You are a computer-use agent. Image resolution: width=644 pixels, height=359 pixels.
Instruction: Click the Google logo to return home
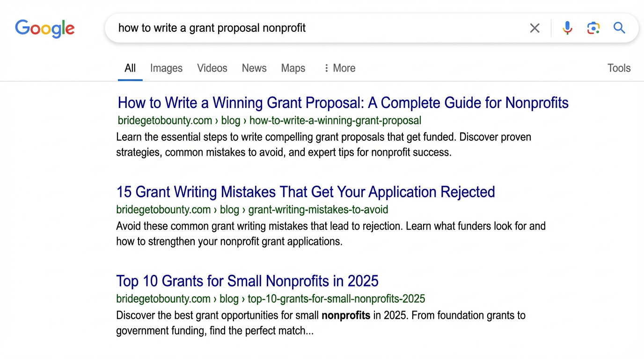pos(44,29)
